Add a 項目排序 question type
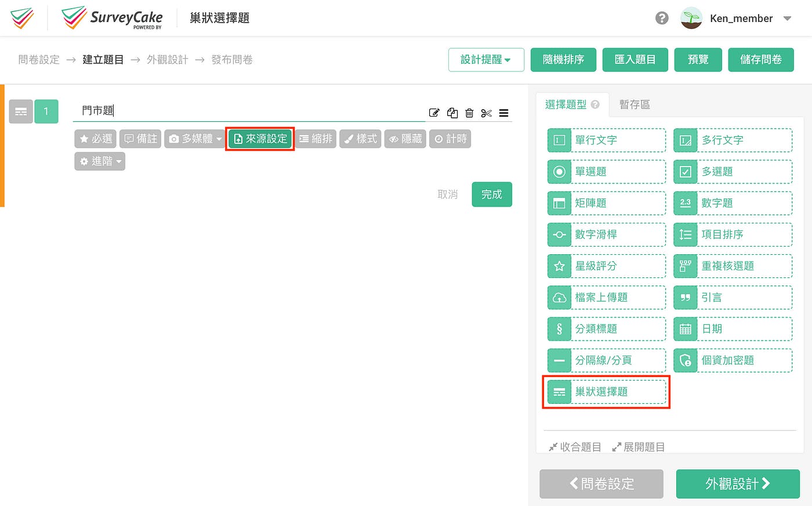This screenshot has width=812, height=506. [x=733, y=234]
